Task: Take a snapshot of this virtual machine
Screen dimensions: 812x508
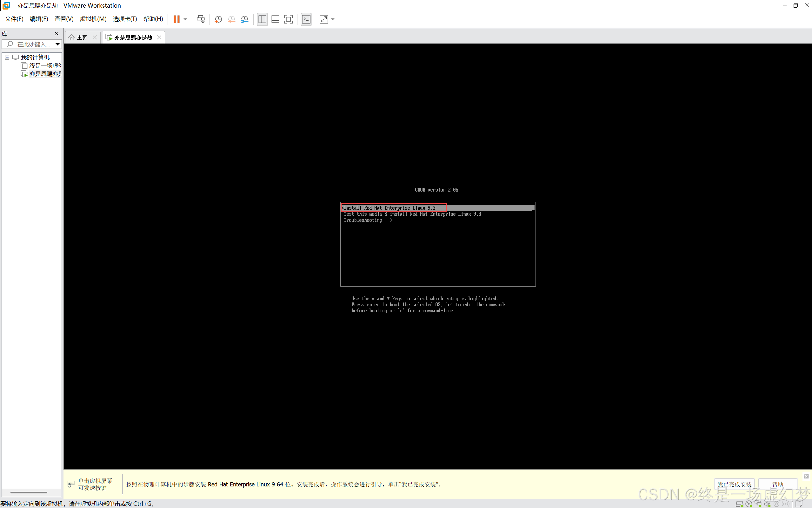Action: click(218, 19)
